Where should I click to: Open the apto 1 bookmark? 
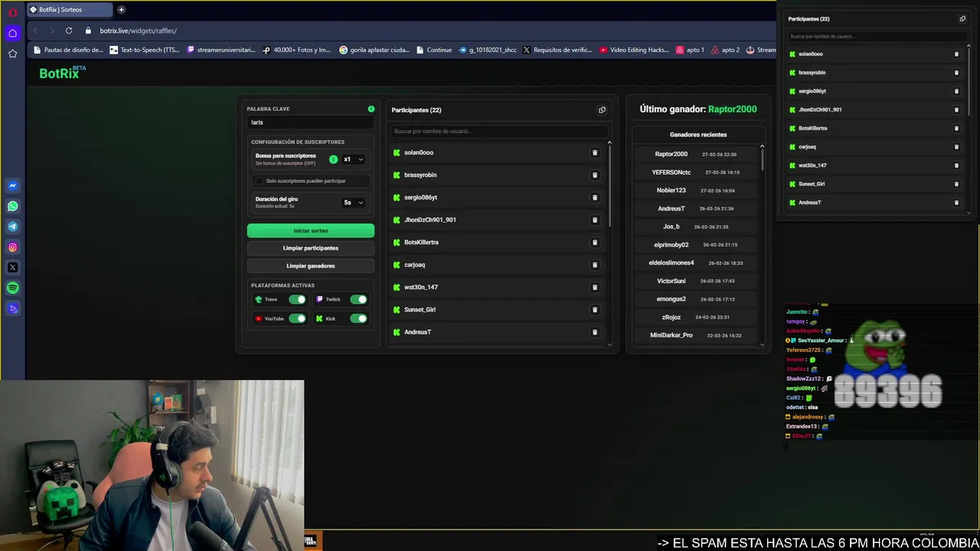[x=690, y=51]
